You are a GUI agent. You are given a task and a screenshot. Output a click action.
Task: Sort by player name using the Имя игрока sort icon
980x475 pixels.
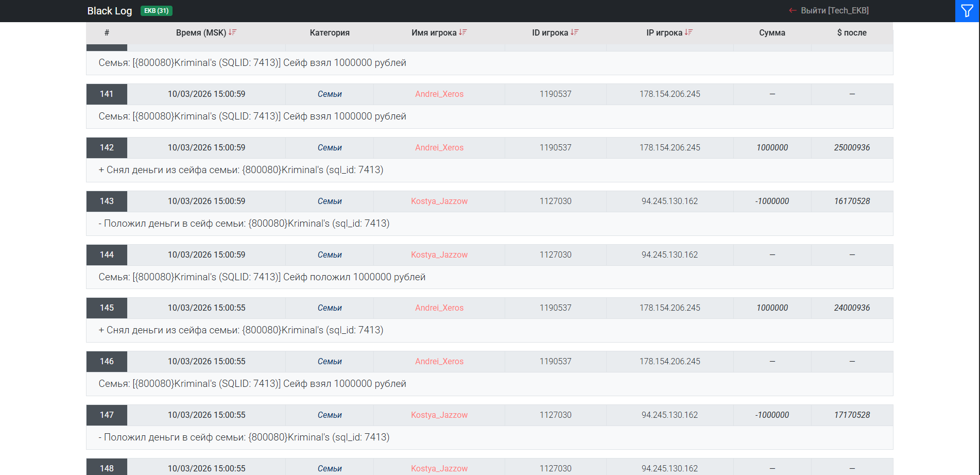click(x=463, y=32)
